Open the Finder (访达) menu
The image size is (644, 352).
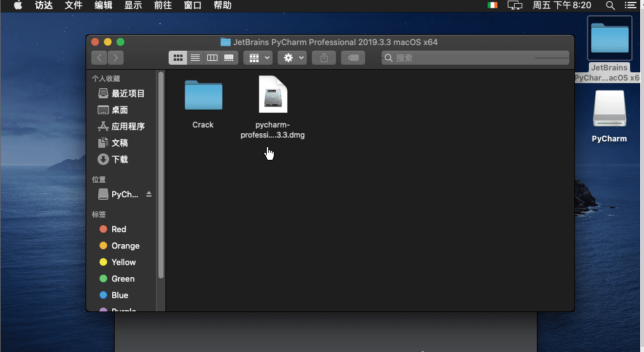tap(44, 5)
